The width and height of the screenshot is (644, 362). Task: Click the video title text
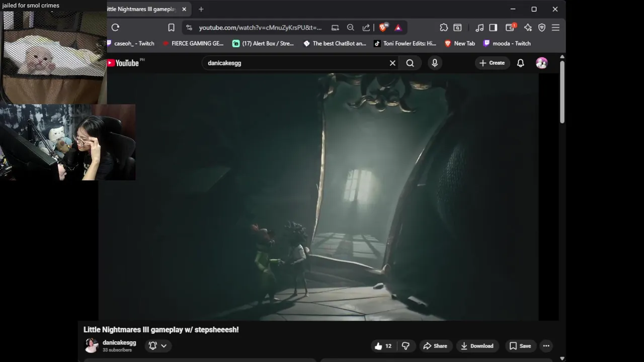click(x=161, y=330)
